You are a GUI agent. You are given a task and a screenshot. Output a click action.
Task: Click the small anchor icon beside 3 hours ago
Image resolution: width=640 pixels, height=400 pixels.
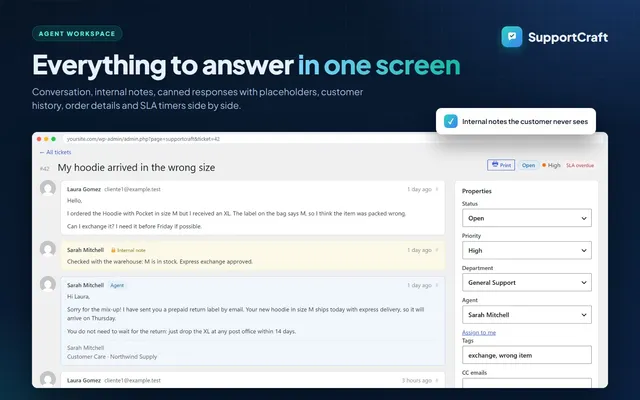[437, 380]
